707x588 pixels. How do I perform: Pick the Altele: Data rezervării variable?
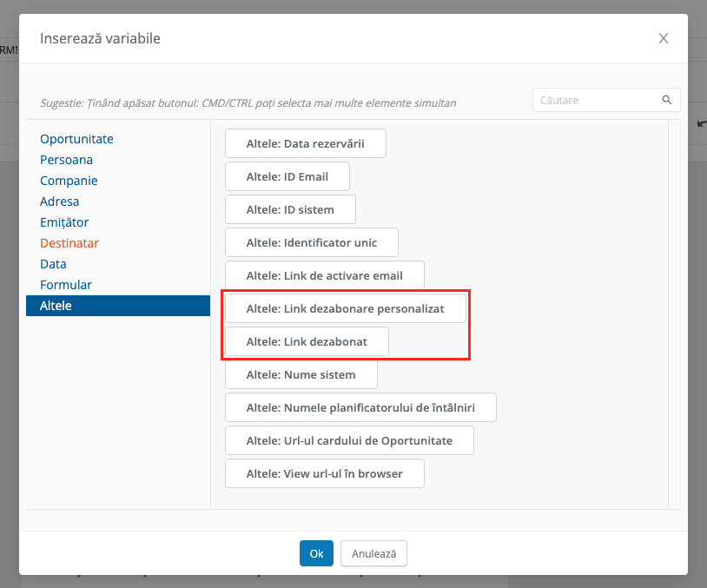pyautogui.click(x=305, y=143)
